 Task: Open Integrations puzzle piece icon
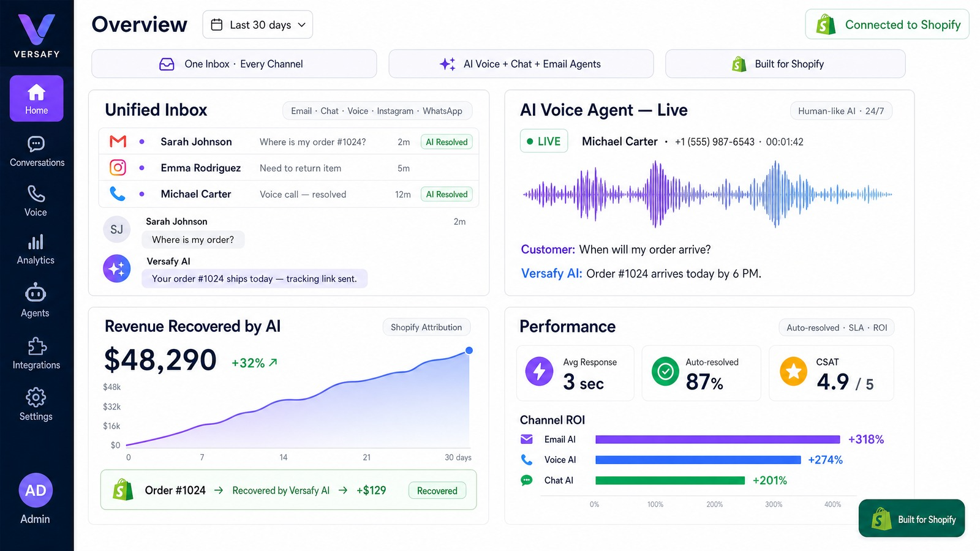tap(37, 346)
